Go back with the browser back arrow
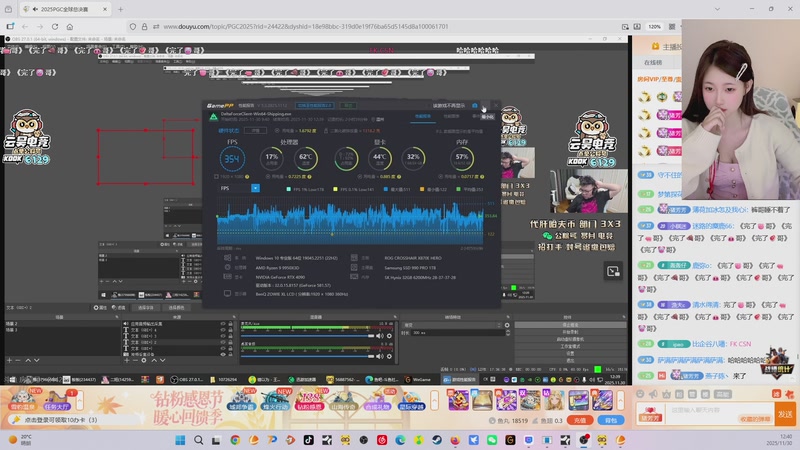This screenshot has width=800, height=450. pos(25,27)
